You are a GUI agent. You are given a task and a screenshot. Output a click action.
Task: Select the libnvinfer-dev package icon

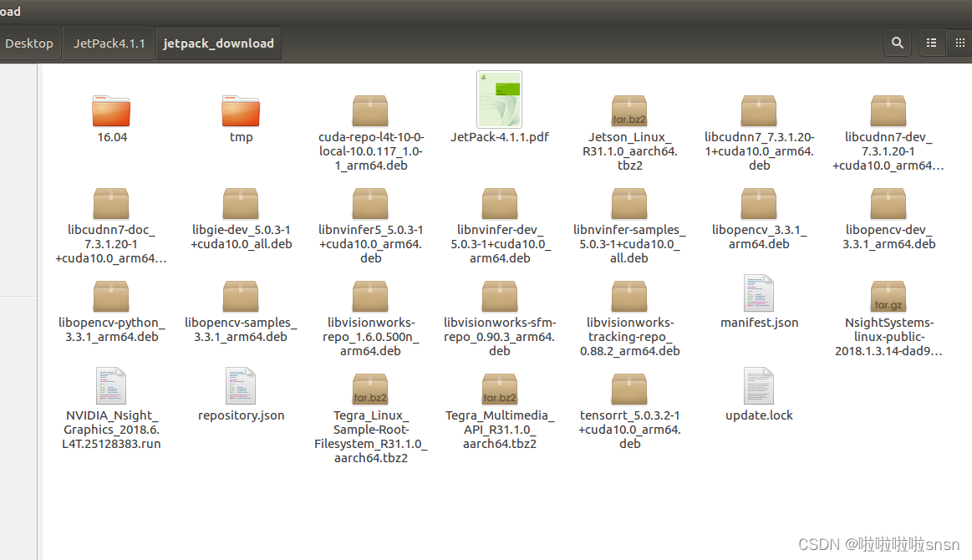tap(500, 204)
